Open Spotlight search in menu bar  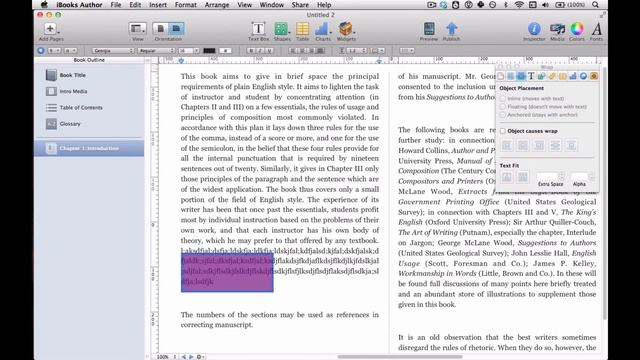pyautogui.click(x=596, y=5)
